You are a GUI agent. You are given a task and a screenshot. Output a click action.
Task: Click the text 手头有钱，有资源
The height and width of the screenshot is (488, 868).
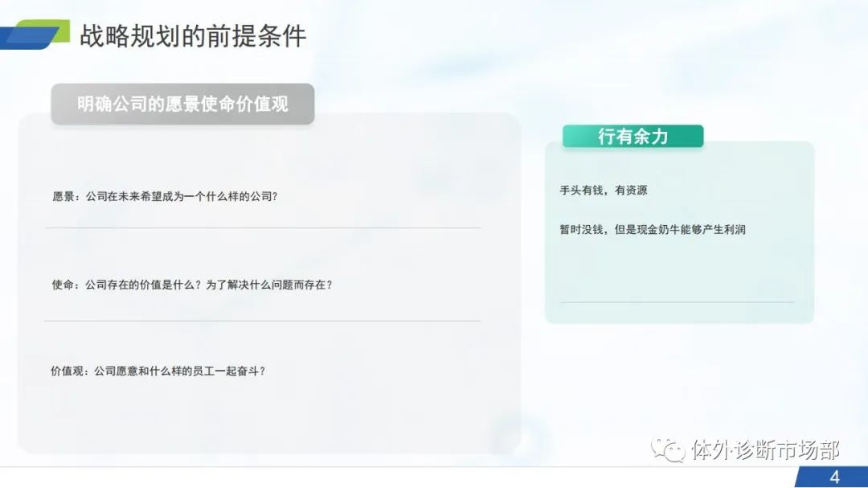coord(604,191)
